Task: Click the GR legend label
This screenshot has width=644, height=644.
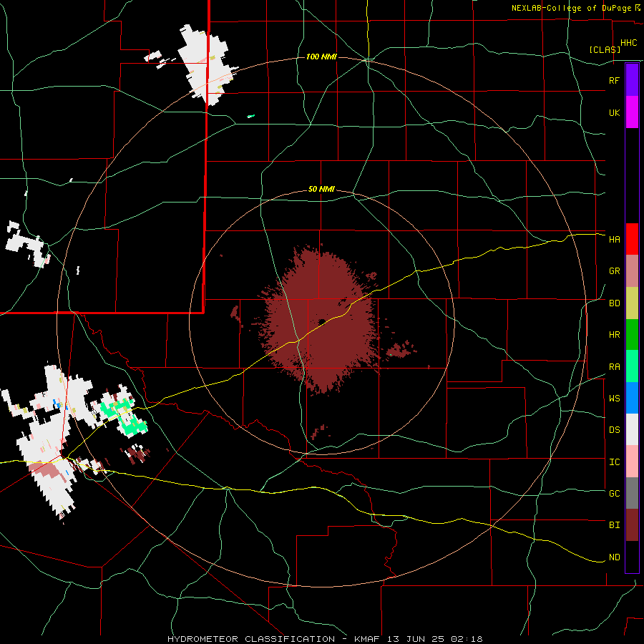Action: 614,271
